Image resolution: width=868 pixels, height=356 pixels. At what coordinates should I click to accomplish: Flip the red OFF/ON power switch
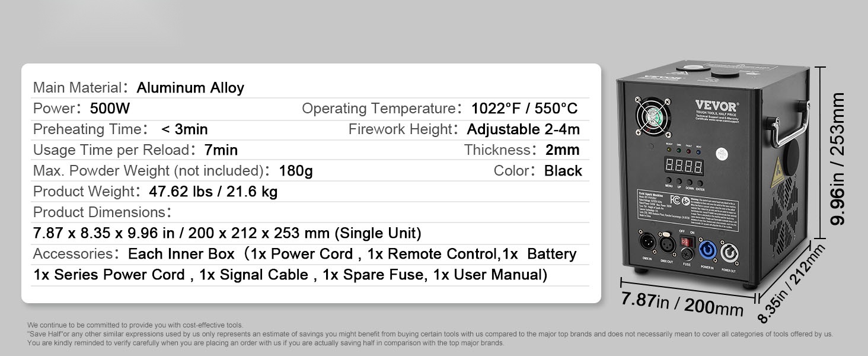pyautogui.click(x=687, y=243)
